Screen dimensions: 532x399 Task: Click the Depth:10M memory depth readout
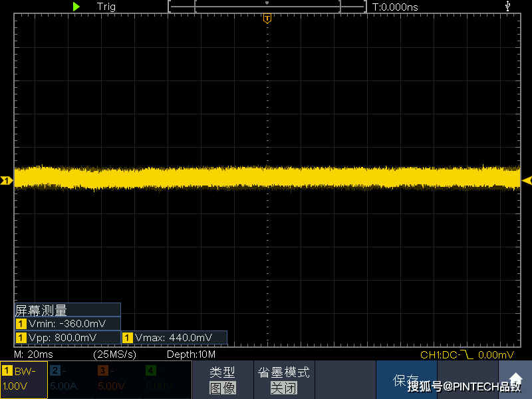191,354
